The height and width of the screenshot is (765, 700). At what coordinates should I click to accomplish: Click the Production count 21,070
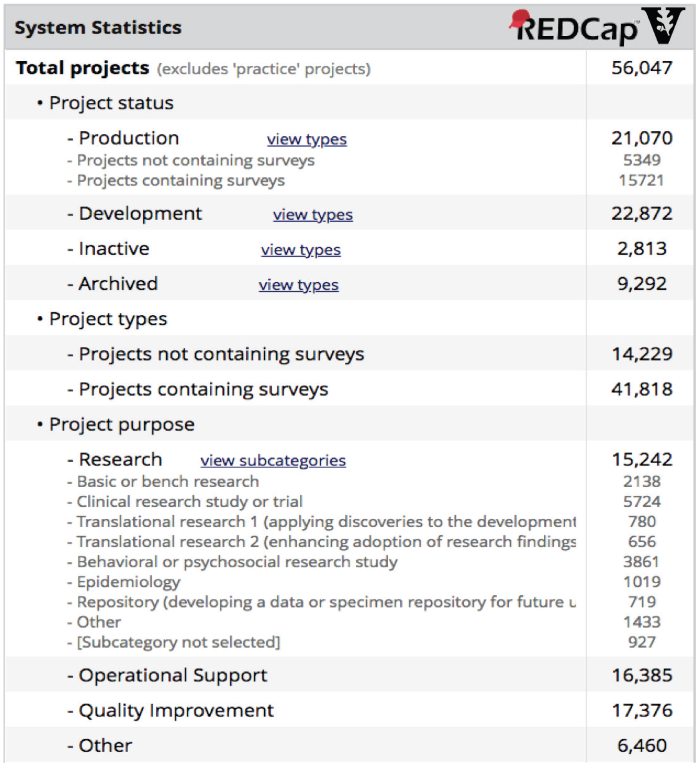pyautogui.click(x=641, y=138)
